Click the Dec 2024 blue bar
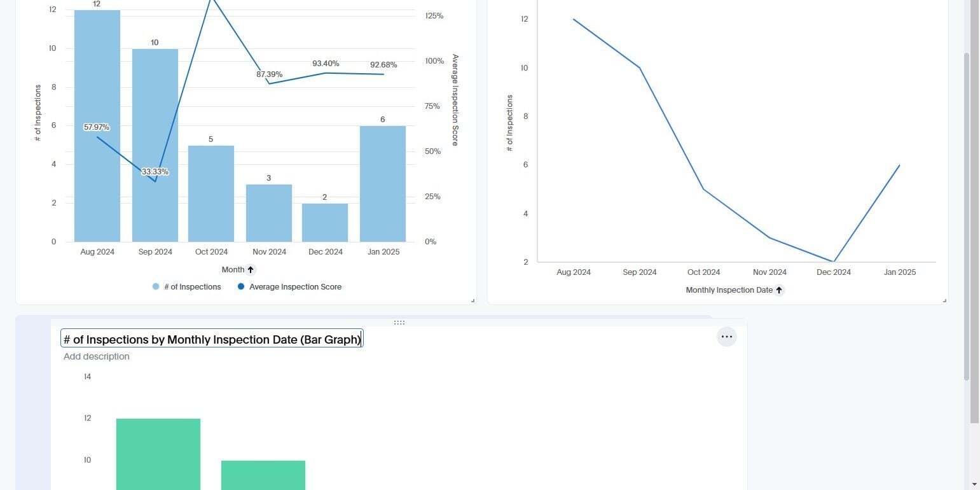Screen dimensions: 980x490 point(325,223)
